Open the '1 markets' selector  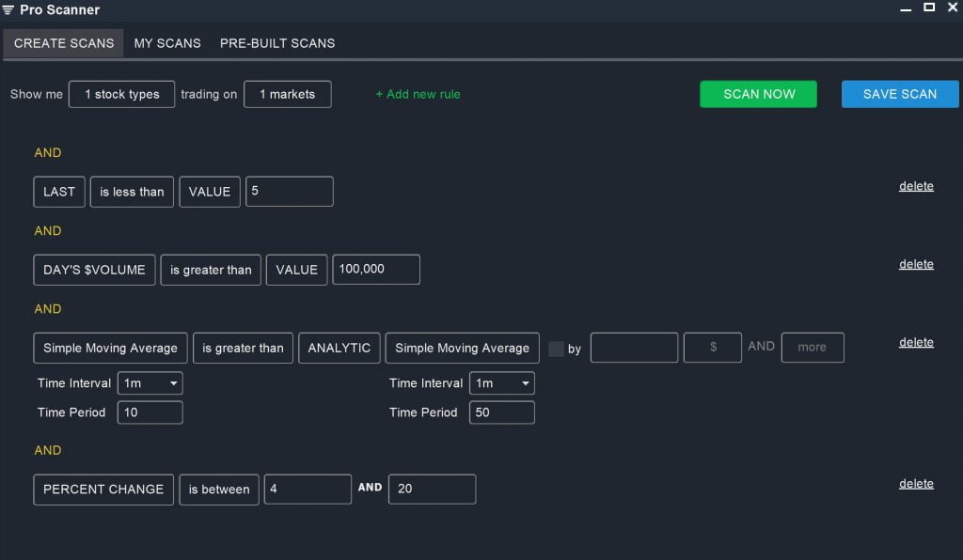coord(288,95)
